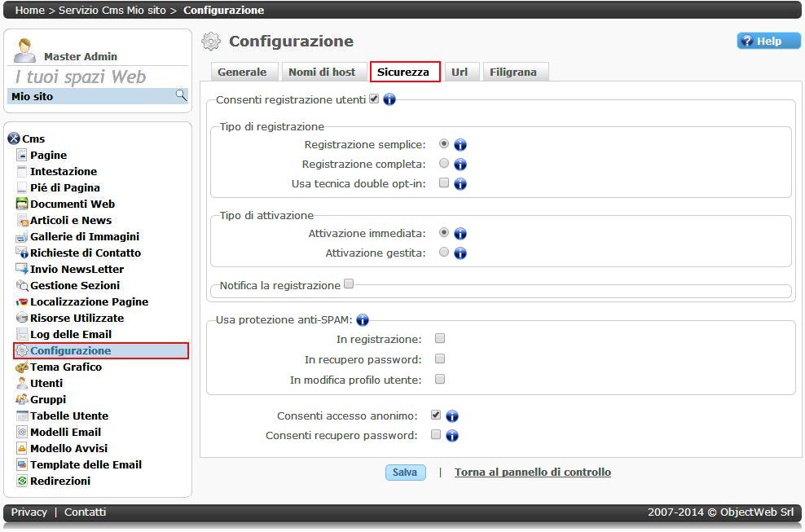Click info icon next to Registrazione semplice

click(x=460, y=145)
